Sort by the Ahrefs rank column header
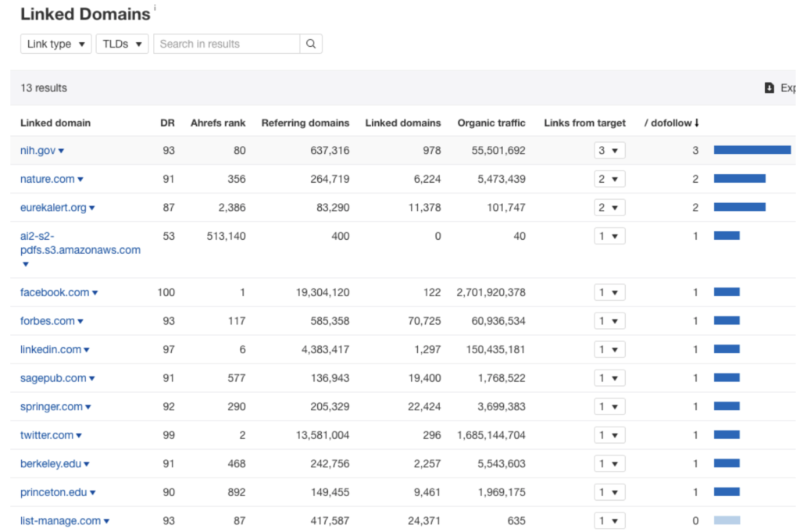This screenshot has height=532, width=800. (x=218, y=123)
